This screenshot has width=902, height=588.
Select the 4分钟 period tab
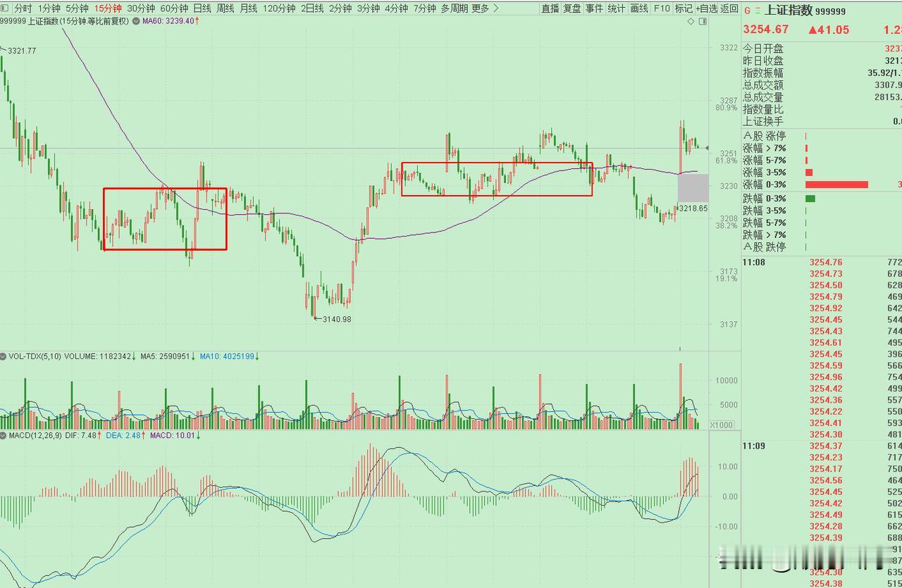coord(397,8)
